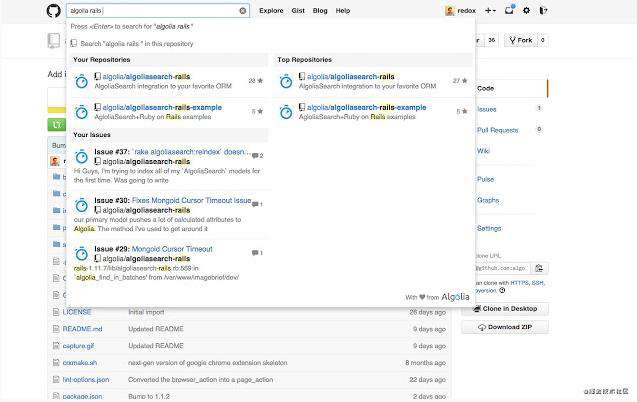Open algolia/algoliasearch-rails-example under Your Repositories

(x=162, y=107)
